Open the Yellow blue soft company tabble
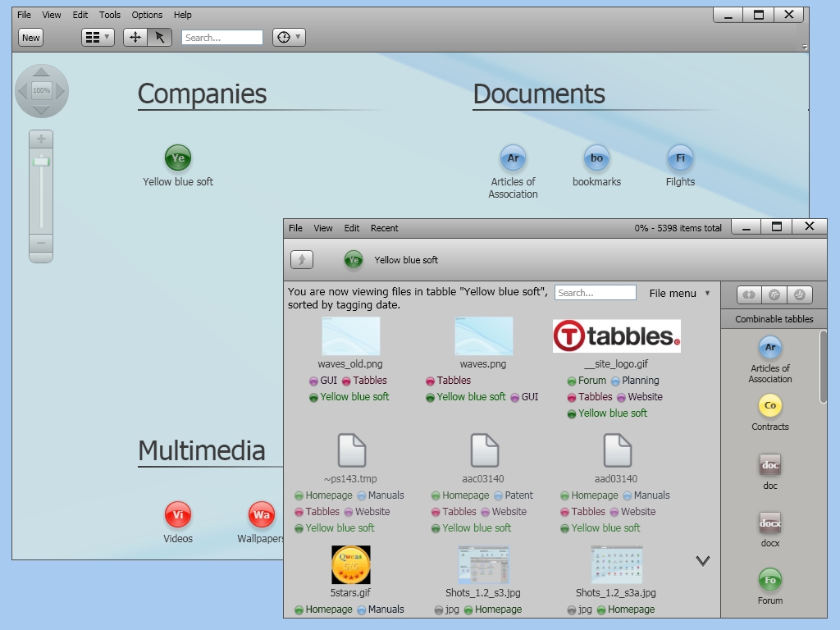This screenshot has width=840, height=630. coord(177,157)
